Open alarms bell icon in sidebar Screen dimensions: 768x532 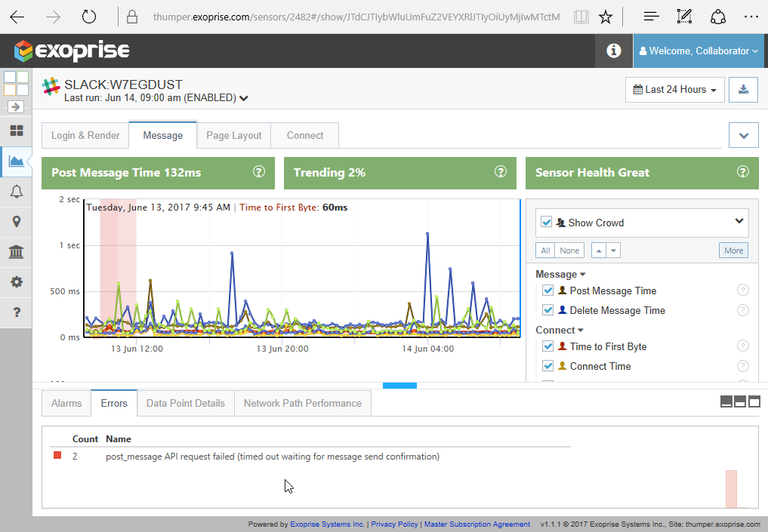point(16,192)
